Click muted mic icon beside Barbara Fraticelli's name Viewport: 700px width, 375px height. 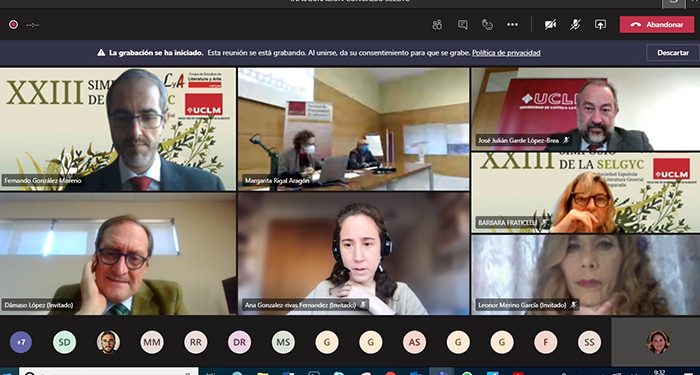[544, 222]
